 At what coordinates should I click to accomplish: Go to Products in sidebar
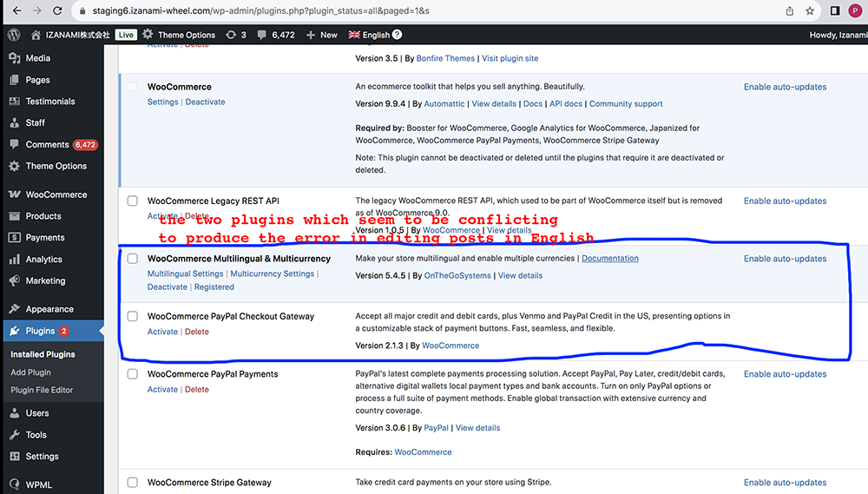pyautogui.click(x=43, y=216)
